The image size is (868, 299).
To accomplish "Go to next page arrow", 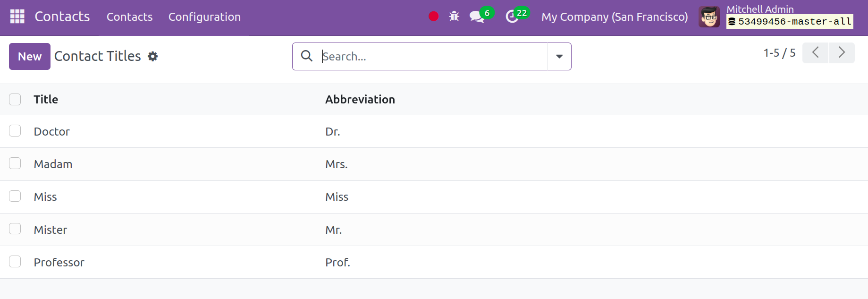I will coord(842,52).
